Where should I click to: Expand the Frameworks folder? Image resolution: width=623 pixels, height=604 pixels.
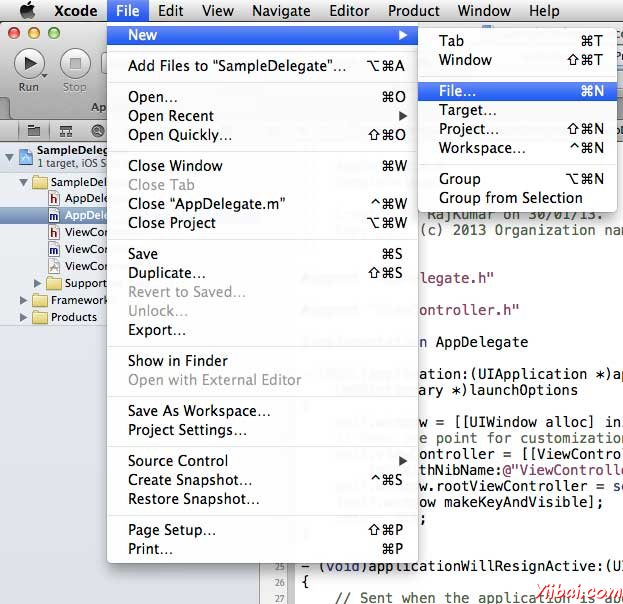click(24, 300)
